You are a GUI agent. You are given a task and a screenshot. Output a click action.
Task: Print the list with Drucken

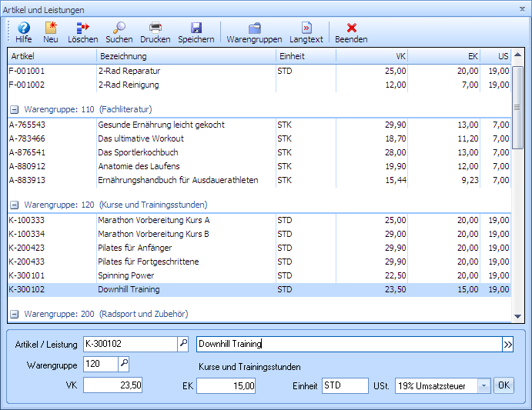point(156,32)
